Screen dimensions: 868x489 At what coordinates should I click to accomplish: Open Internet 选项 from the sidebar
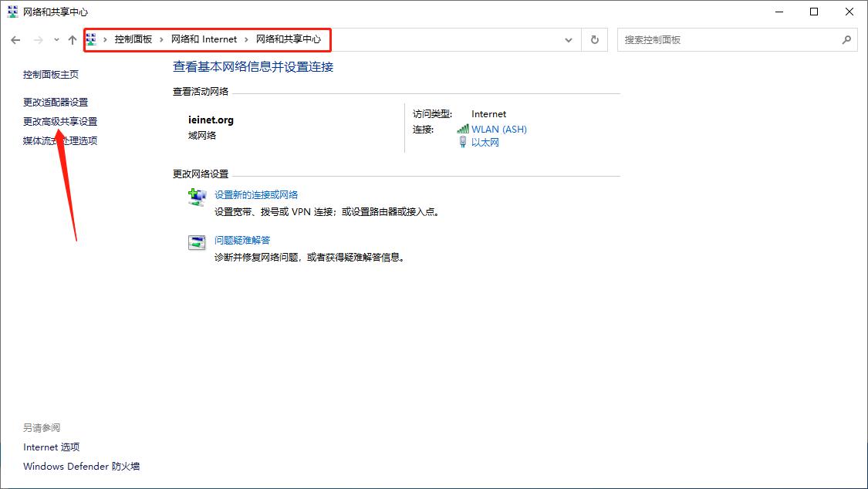tap(52, 447)
